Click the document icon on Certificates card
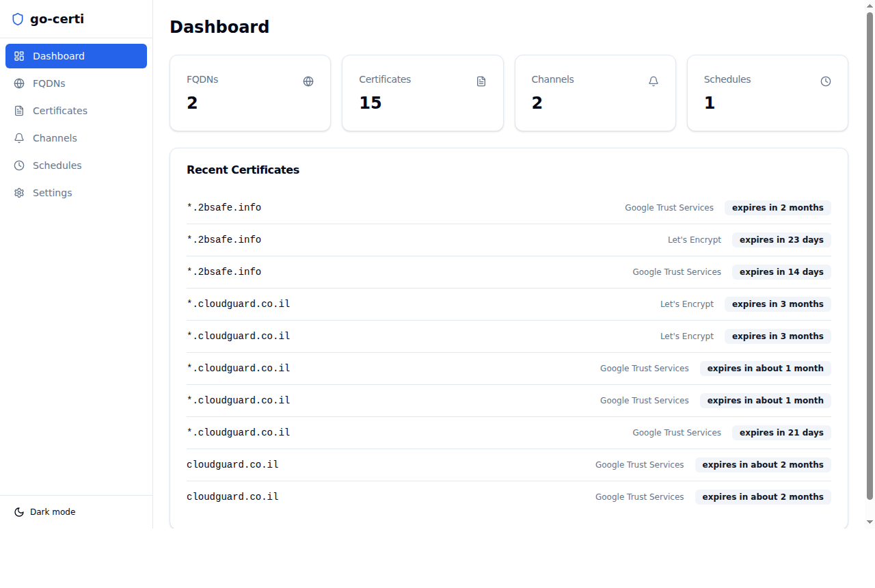Screen dimensions: 875x588 (481, 81)
